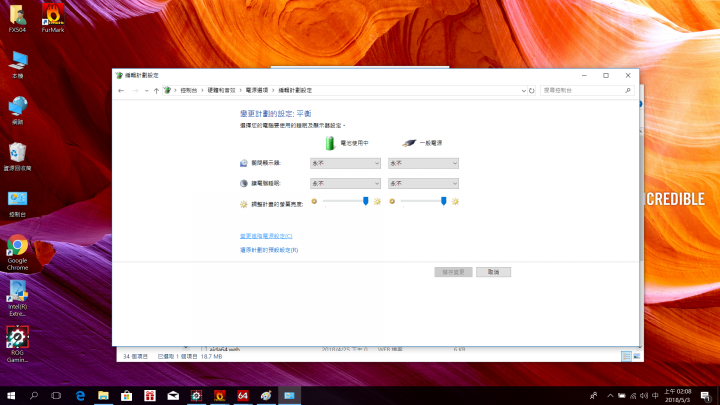
Task: Select 編輯計劃設定 in the breadcrumb
Action: 295,90
